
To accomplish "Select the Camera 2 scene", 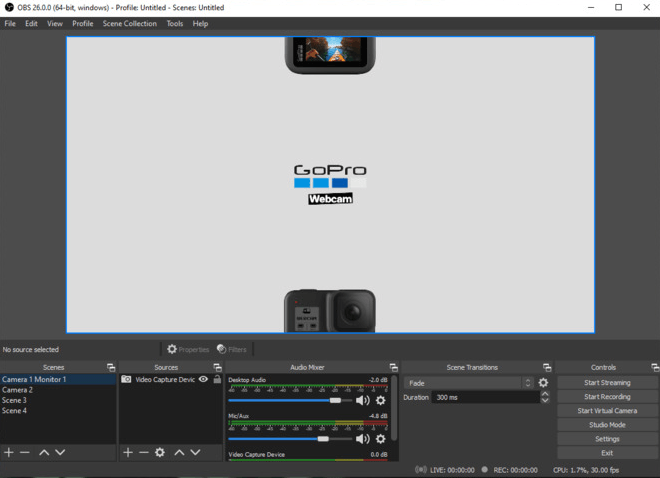I will [x=58, y=390].
